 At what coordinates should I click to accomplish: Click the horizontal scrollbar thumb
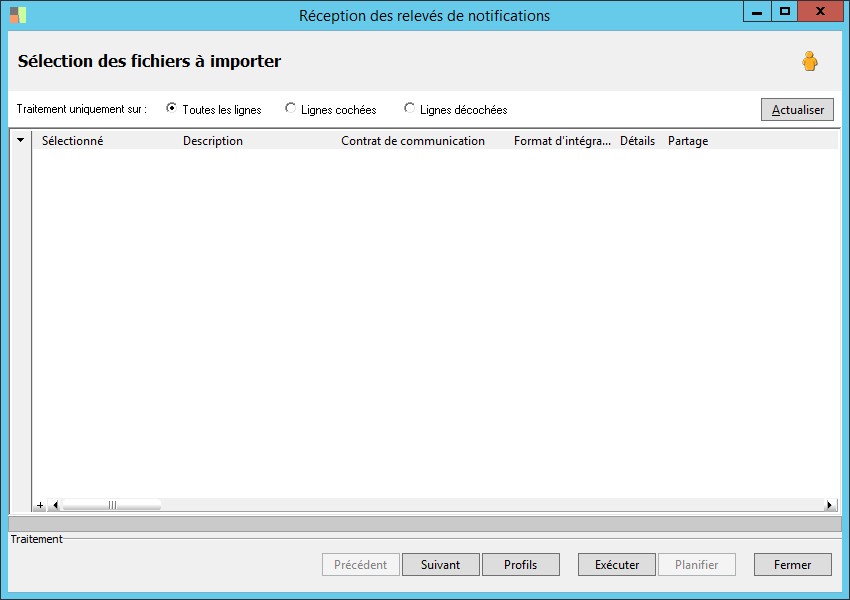click(112, 505)
